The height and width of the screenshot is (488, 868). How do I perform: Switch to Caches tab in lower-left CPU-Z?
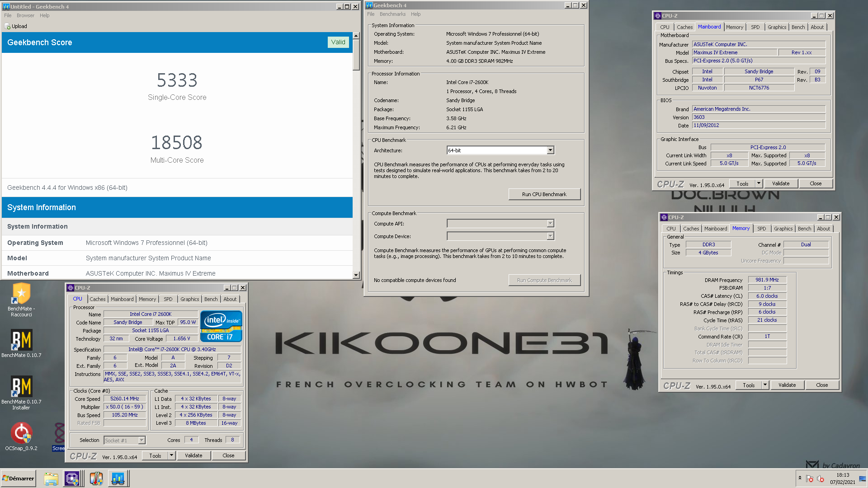click(x=97, y=299)
